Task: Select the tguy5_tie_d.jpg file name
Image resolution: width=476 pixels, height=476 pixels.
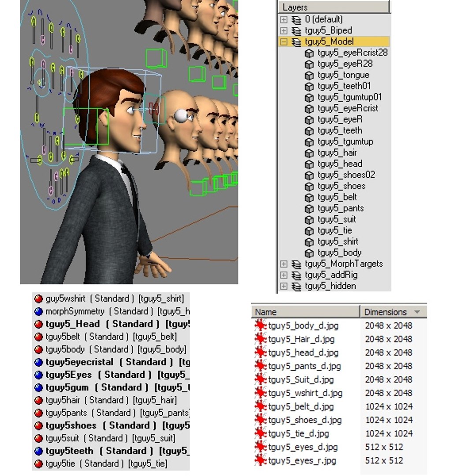Action: (299, 434)
